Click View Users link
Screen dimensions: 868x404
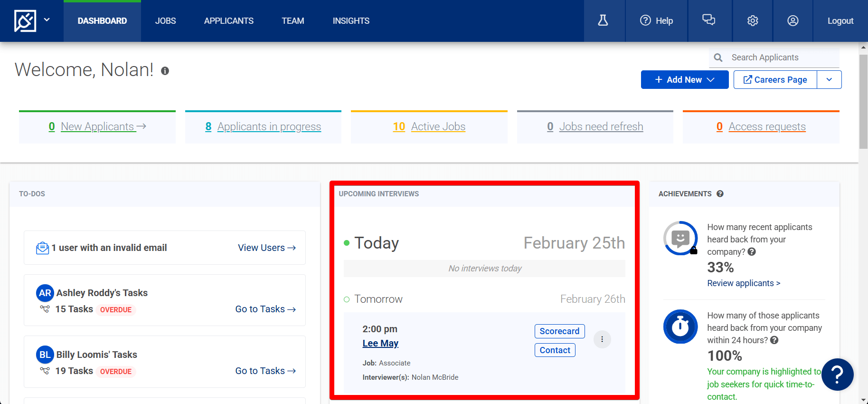[267, 248]
